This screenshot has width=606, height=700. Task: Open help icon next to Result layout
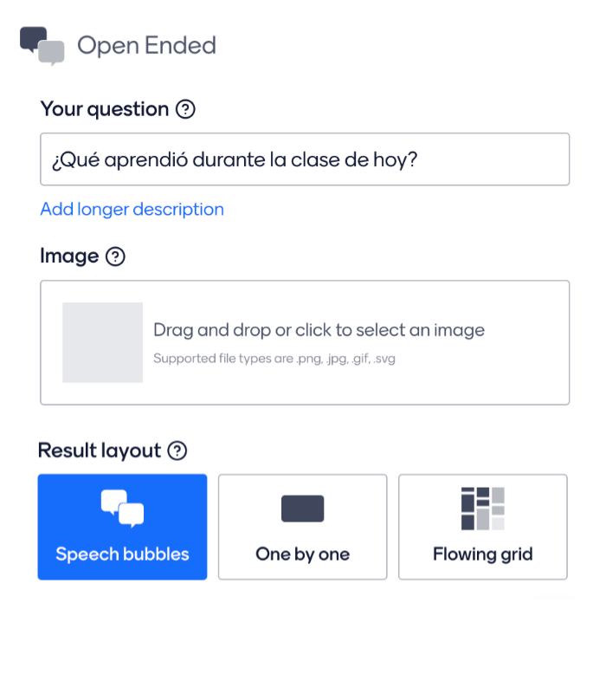click(x=177, y=450)
